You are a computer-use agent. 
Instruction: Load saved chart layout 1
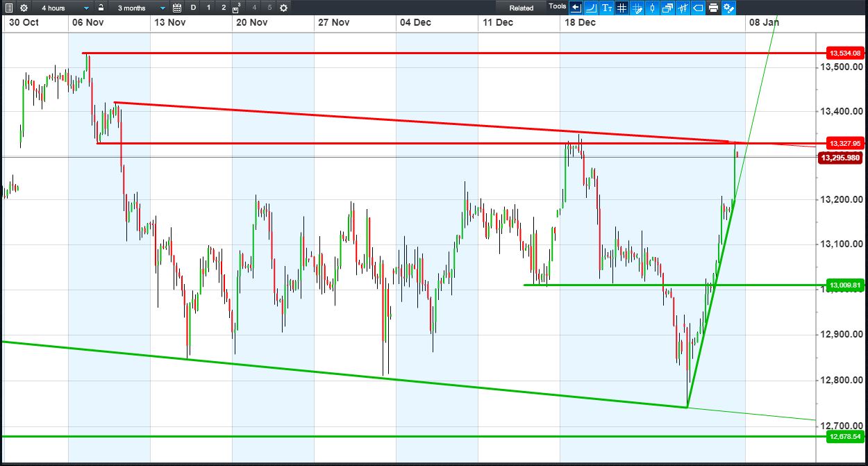point(208,8)
